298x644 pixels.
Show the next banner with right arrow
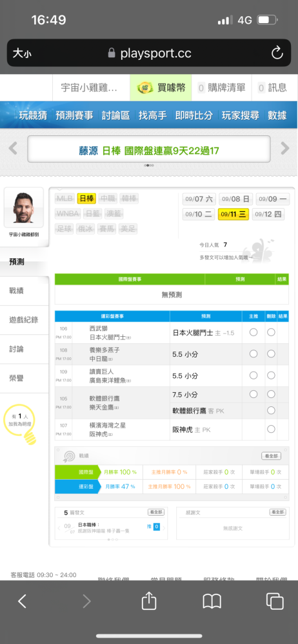[285, 148]
